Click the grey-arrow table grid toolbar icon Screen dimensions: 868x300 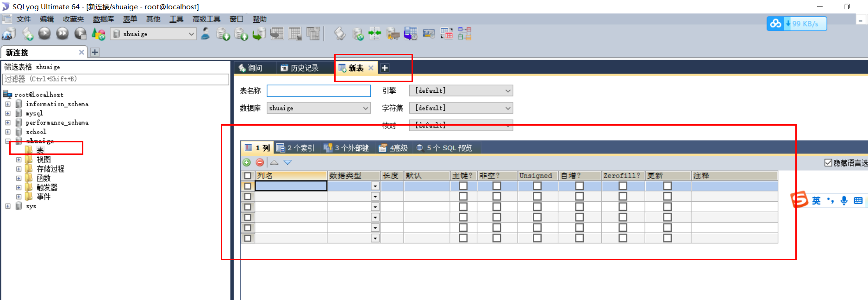click(x=277, y=33)
